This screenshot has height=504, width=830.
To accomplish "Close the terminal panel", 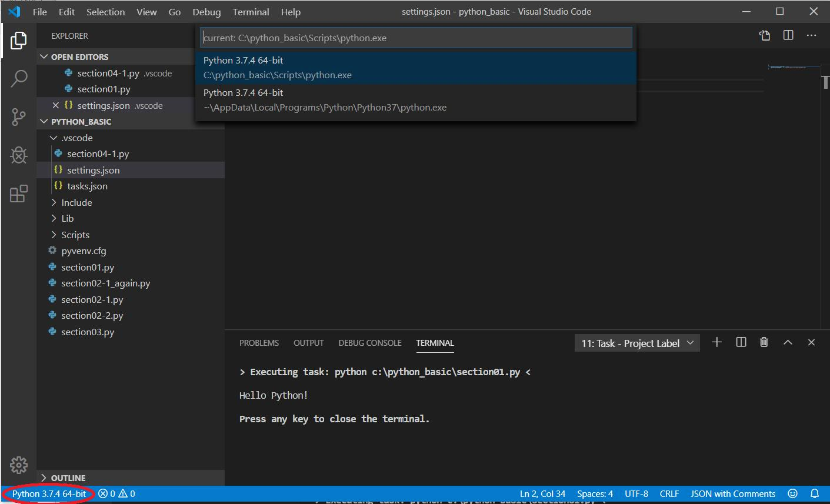I will pyautogui.click(x=811, y=342).
